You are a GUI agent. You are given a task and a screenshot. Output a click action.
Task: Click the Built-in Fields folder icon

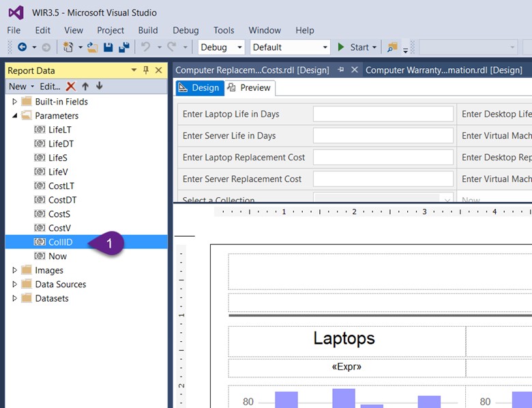27,102
